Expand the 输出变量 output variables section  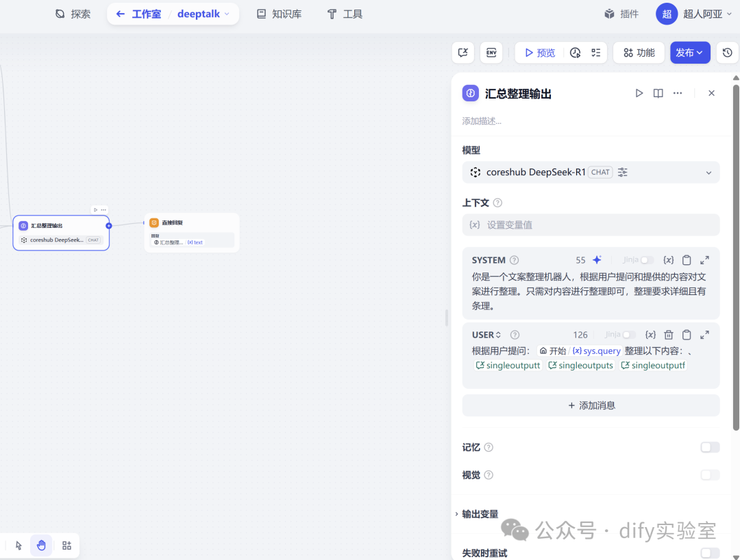click(477, 514)
